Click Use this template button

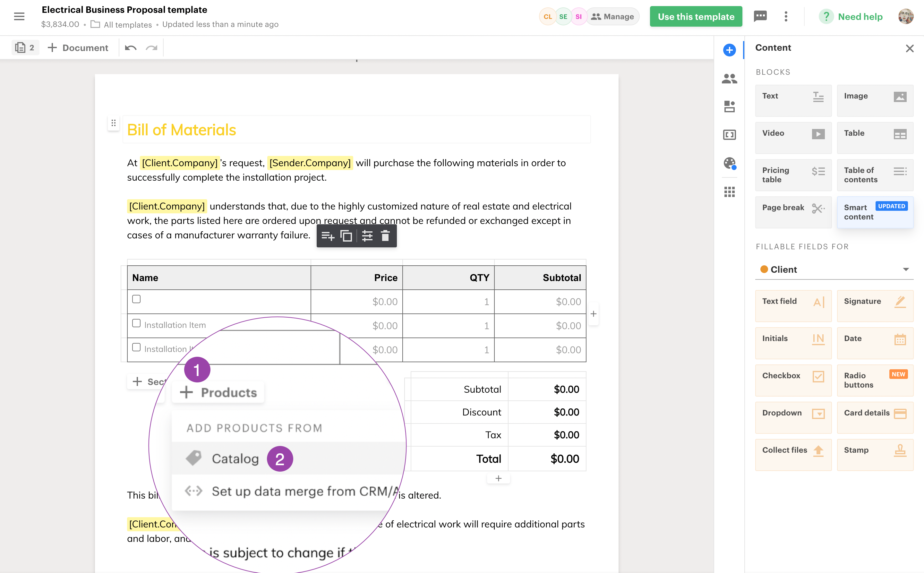click(x=696, y=16)
